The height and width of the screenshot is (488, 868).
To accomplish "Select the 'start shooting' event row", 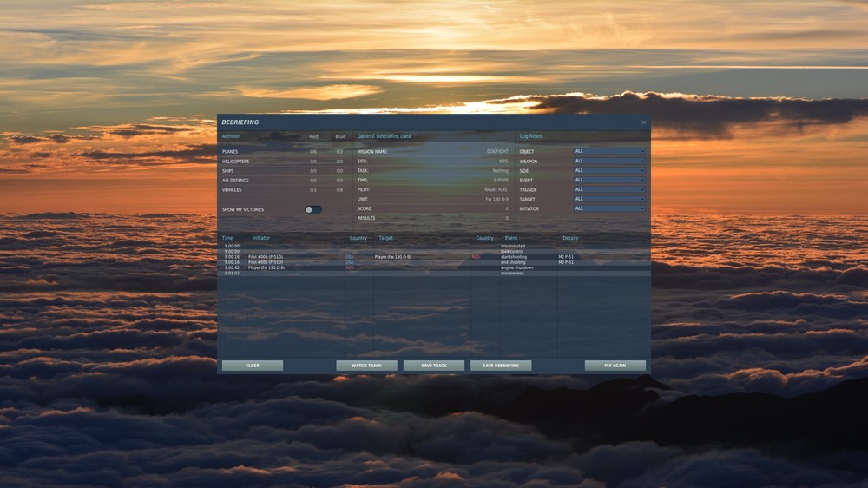I will point(434,257).
